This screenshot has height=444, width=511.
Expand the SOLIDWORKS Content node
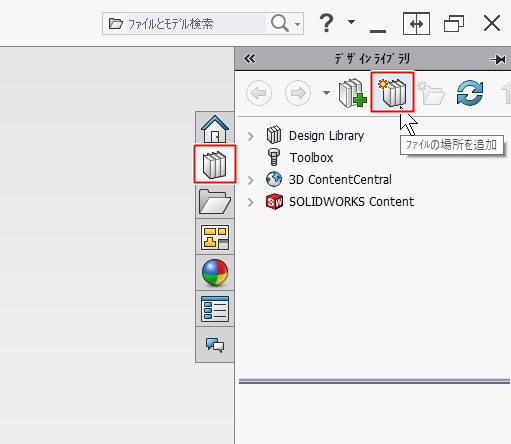click(x=251, y=202)
